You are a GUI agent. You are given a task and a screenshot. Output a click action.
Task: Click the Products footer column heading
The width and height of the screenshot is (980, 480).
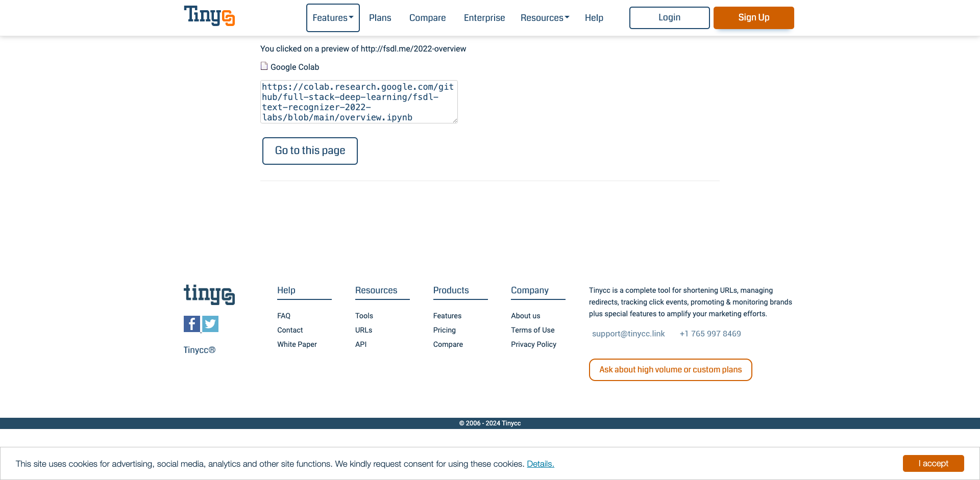[451, 290]
